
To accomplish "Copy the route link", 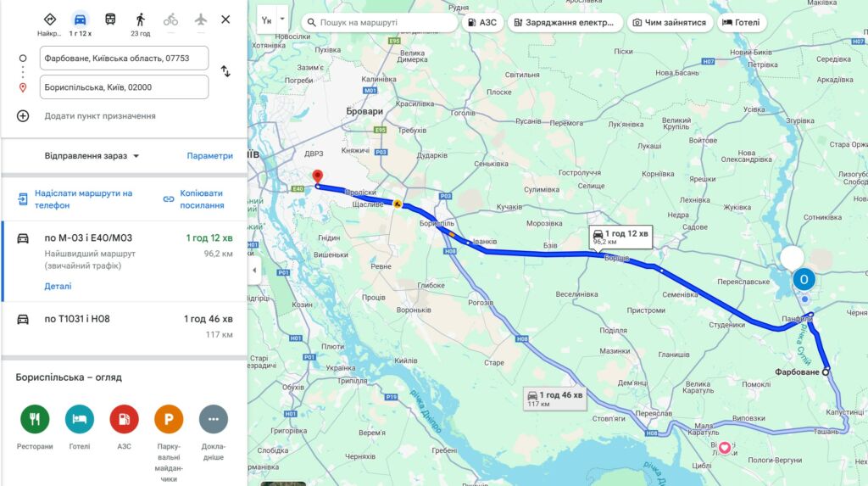I will tap(194, 199).
